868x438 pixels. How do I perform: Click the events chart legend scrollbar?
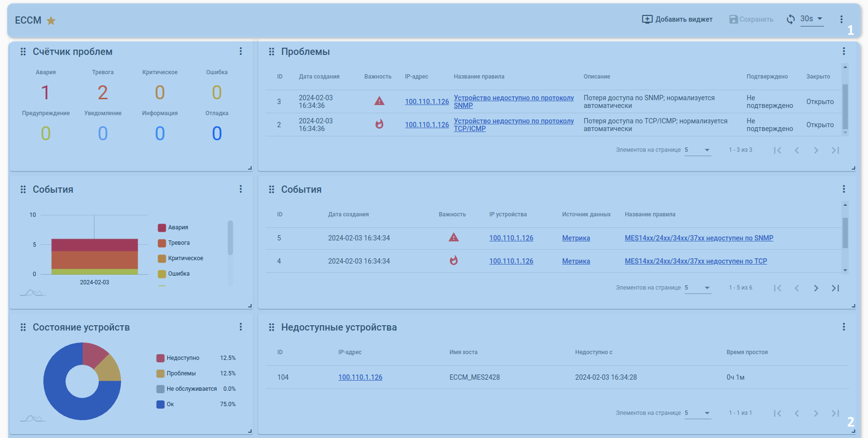click(230, 238)
